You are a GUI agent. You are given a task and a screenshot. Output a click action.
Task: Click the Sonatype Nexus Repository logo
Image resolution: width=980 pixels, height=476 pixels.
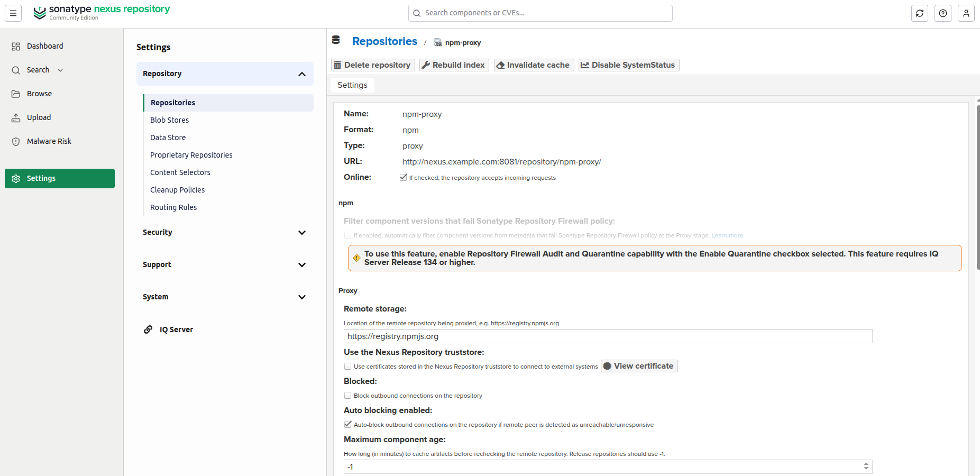coord(102,13)
